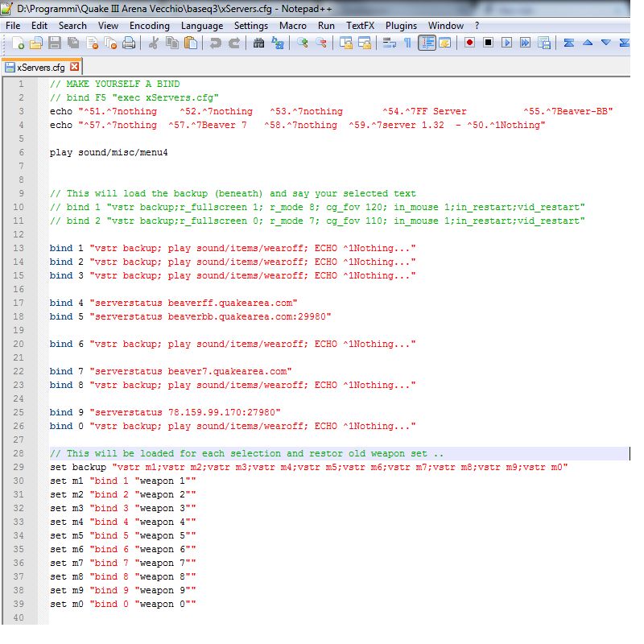644x644 pixels.
Task: Open the File menu
Action: (x=13, y=26)
